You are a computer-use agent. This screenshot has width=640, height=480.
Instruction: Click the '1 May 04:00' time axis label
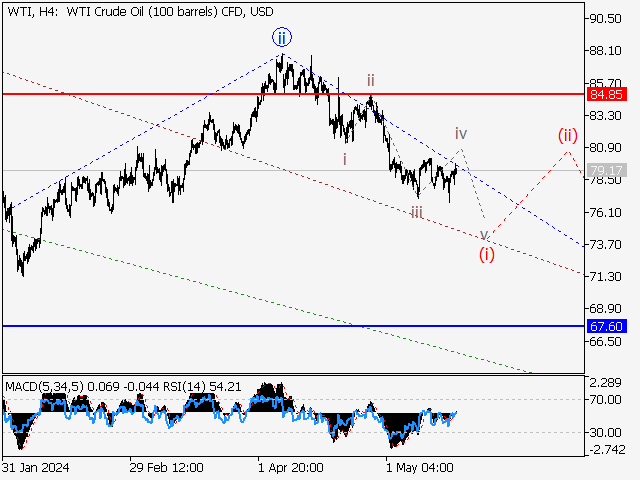420,468
